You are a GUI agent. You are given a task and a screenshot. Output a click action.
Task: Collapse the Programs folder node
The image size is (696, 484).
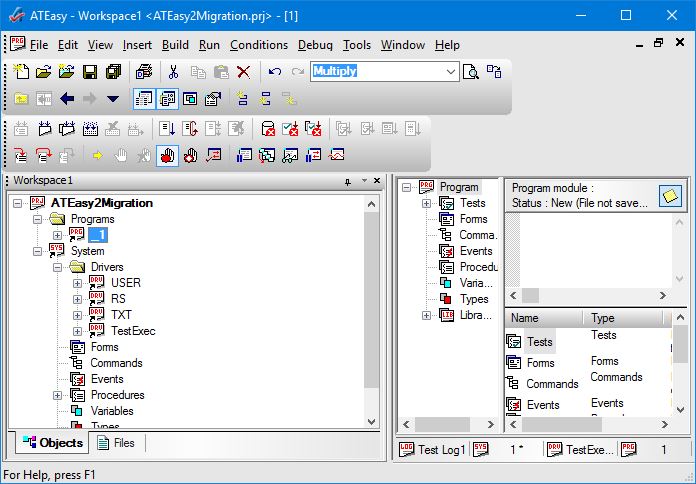(x=37, y=219)
